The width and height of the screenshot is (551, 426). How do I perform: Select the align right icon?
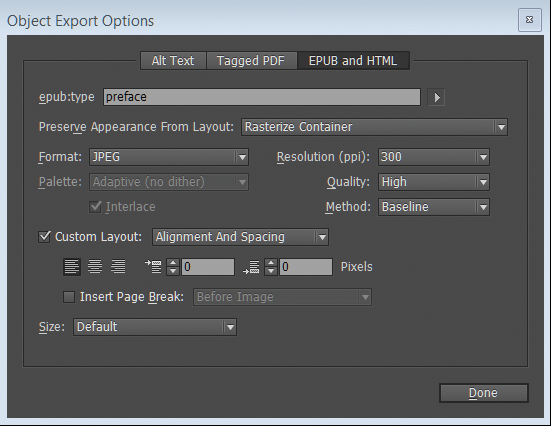click(x=118, y=266)
